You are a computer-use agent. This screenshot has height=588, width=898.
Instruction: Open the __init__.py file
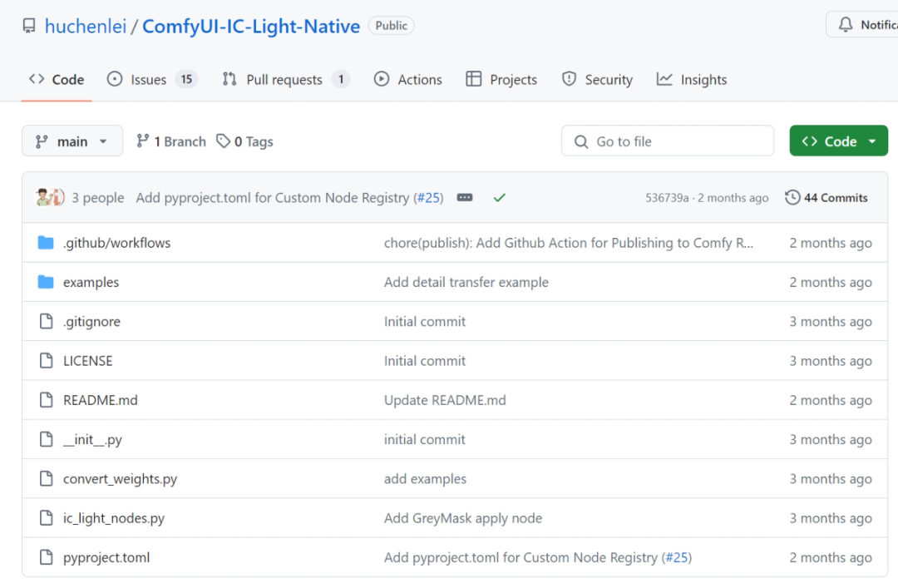click(x=92, y=440)
